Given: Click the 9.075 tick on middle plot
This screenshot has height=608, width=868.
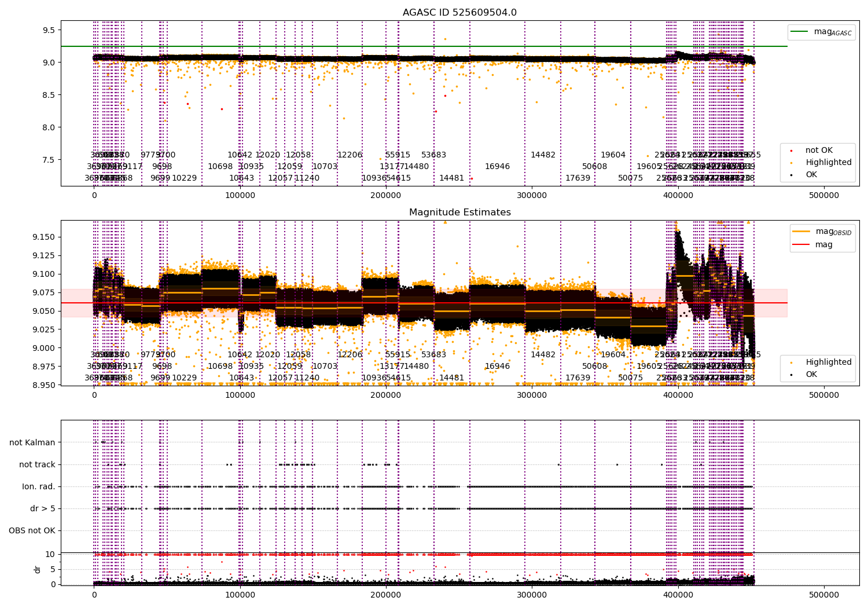Looking at the screenshot, I should [43, 292].
